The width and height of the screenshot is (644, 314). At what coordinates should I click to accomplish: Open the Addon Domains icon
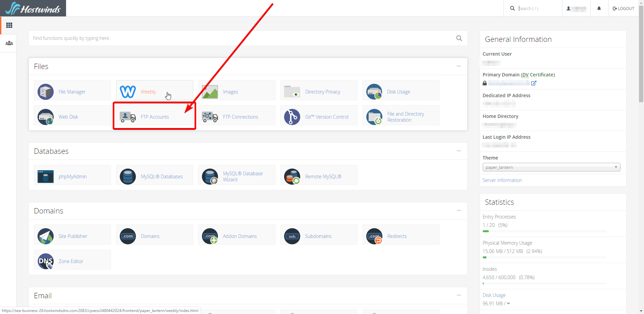(210, 236)
